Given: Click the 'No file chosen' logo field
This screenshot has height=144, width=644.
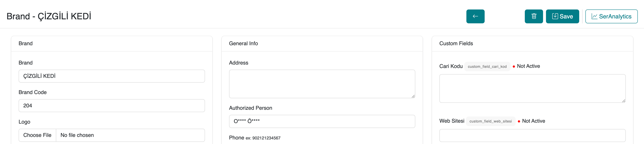Looking at the screenshot, I should (130, 135).
